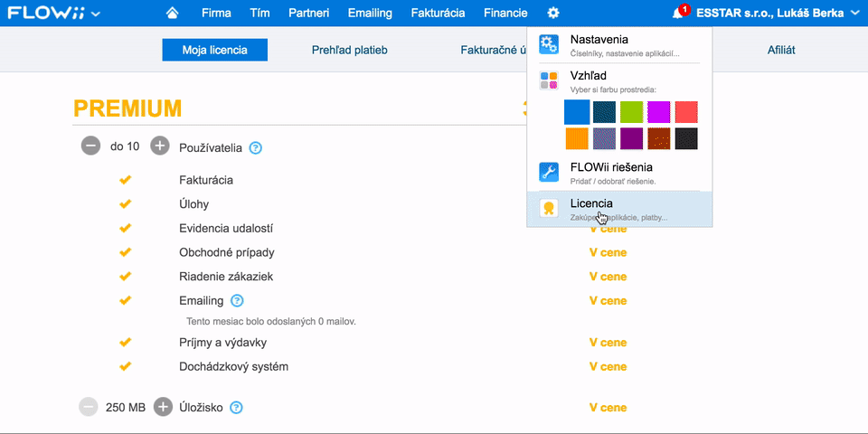Show help tooltip for Emailing
The height and width of the screenshot is (434, 868).
pos(237,300)
